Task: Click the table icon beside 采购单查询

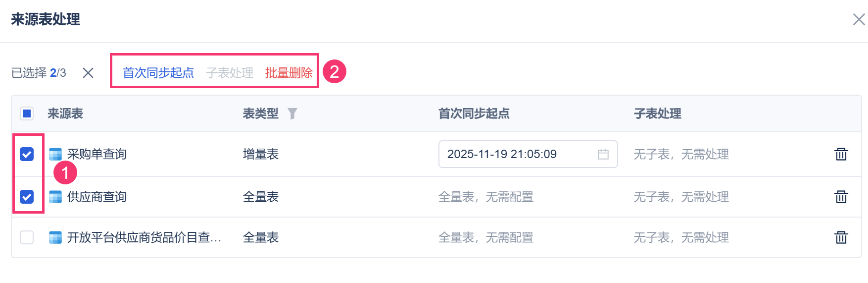Action: 55,154
